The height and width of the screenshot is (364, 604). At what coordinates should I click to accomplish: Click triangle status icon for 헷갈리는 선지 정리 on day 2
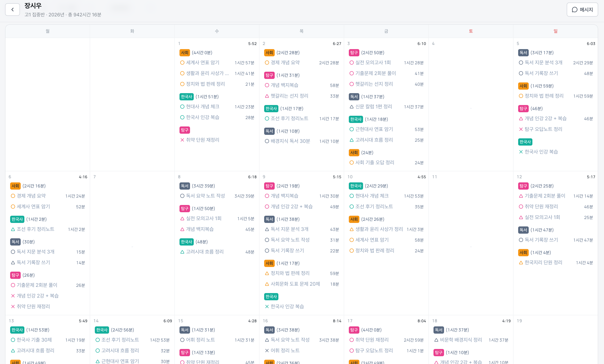coord(267,96)
